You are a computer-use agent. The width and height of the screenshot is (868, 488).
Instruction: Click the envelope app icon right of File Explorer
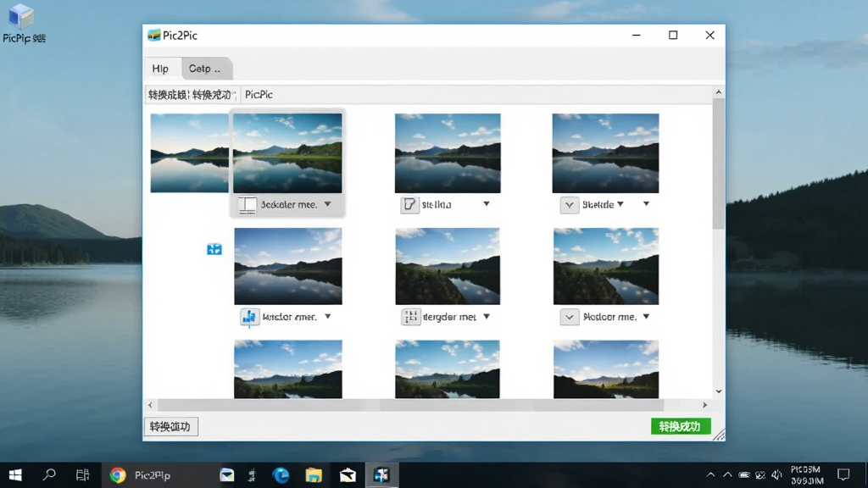pyautogui.click(x=348, y=474)
